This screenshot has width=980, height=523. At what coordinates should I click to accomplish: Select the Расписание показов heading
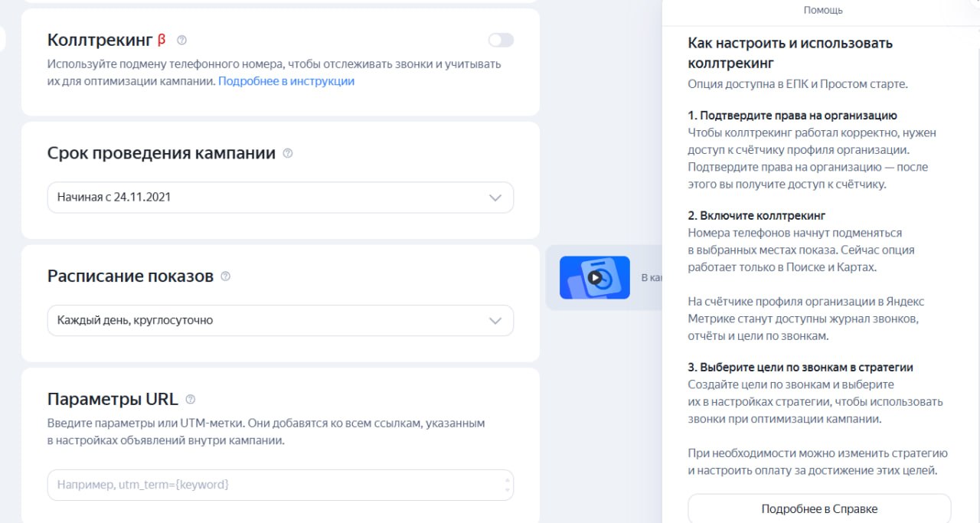[x=130, y=276]
